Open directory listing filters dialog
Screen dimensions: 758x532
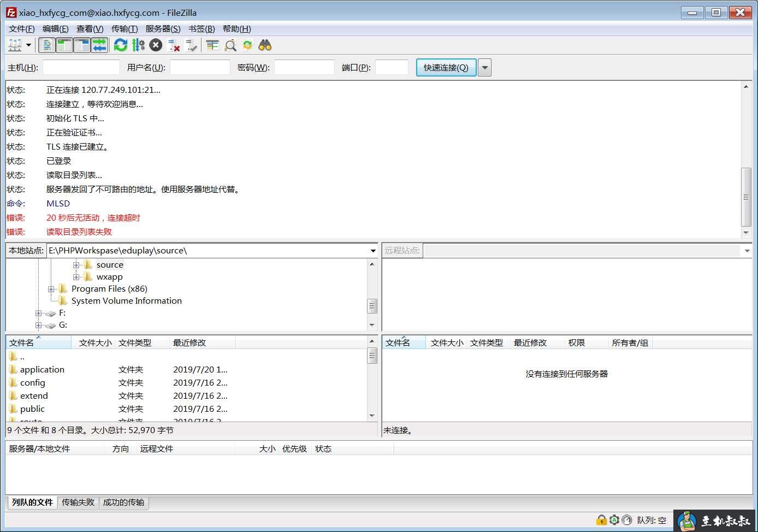tap(212, 45)
